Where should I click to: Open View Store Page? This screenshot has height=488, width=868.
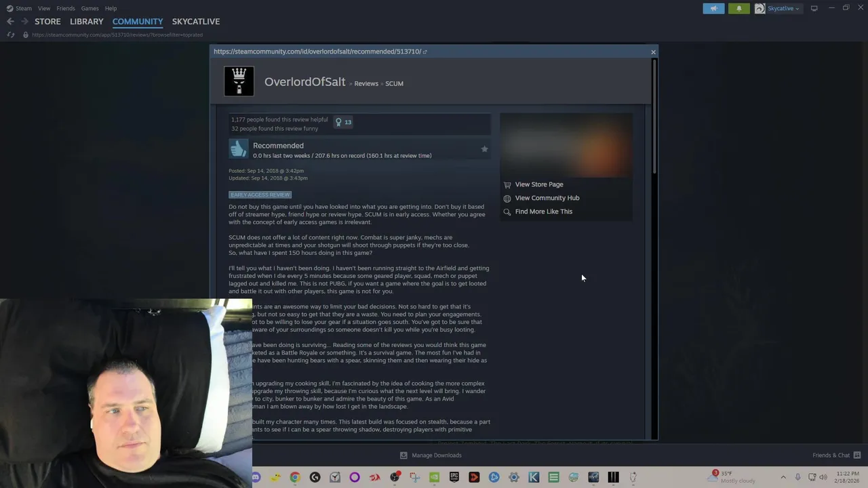pyautogui.click(x=539, y=184)
